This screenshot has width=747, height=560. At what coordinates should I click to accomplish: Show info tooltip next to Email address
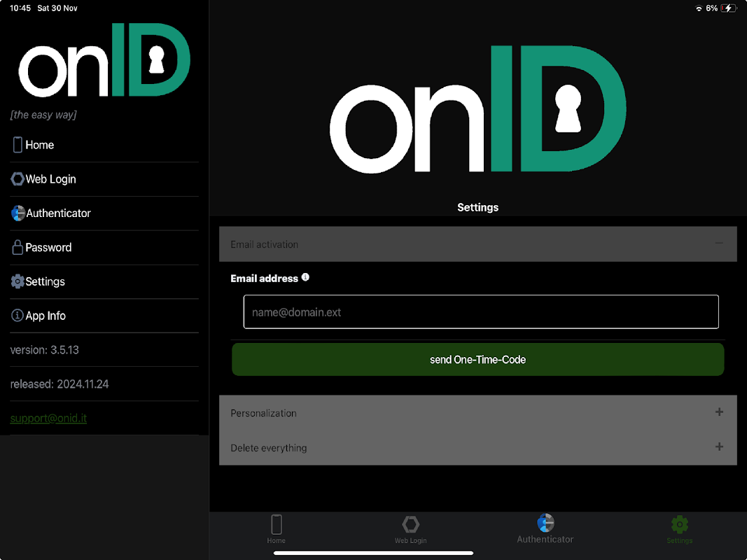point(305,277)
